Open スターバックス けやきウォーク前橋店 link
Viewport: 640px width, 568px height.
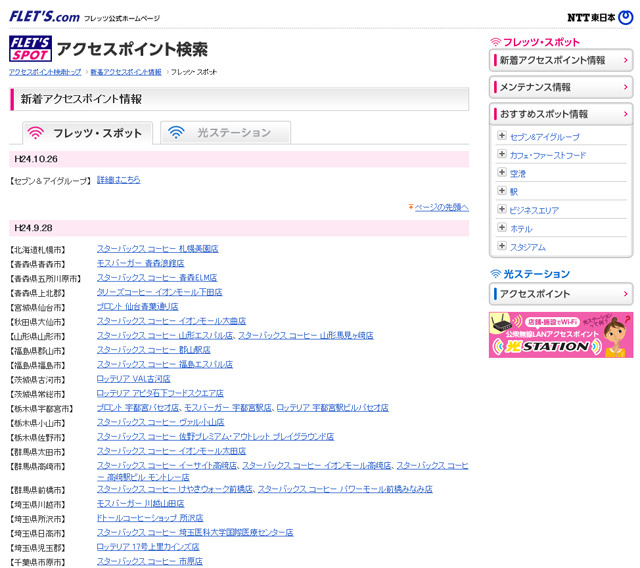tap(175, 489)
